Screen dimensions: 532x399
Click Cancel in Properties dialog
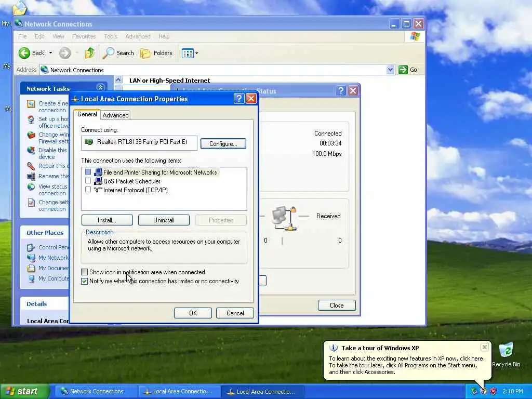point(235,313)
